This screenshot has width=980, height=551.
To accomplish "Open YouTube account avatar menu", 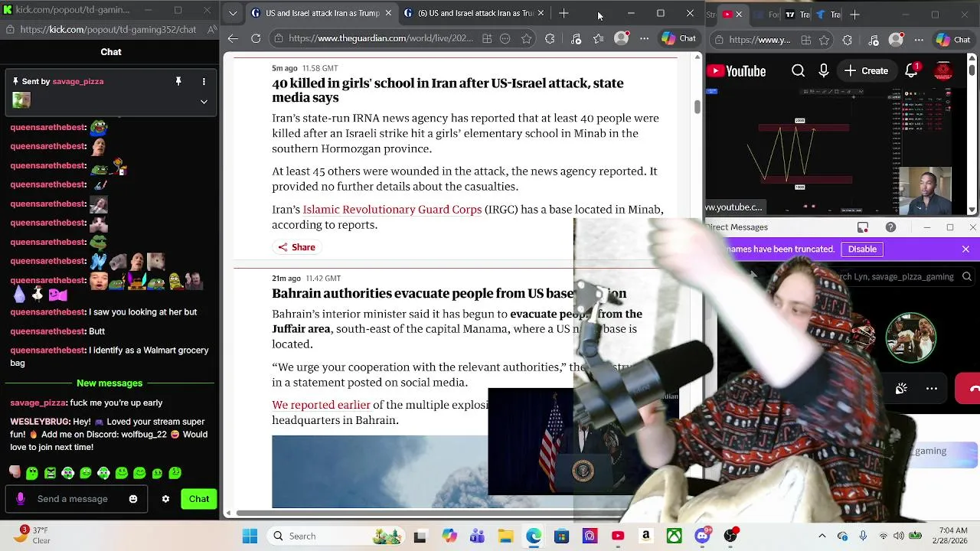I will click(943, 70).
